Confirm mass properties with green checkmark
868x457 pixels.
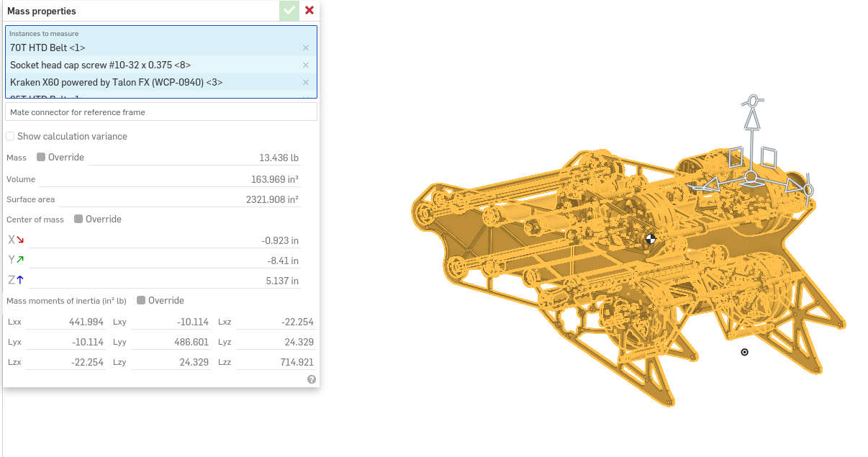(289, 11)
